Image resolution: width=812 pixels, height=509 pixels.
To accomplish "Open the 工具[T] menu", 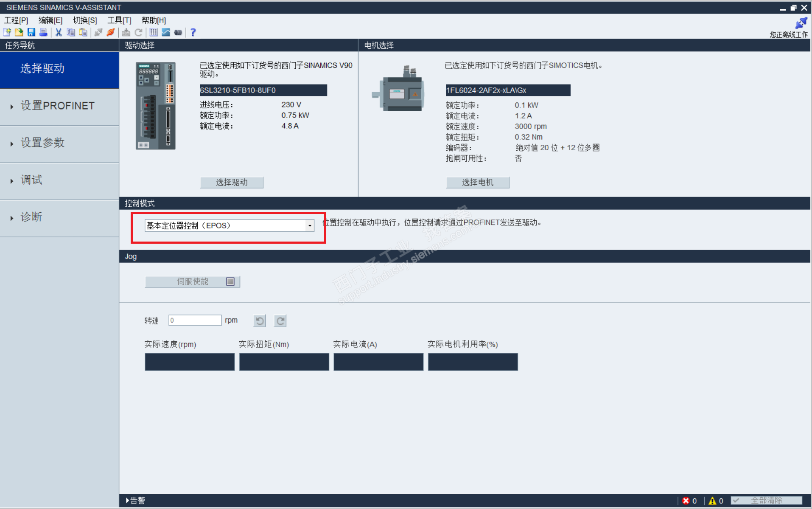I will (120, 20).
